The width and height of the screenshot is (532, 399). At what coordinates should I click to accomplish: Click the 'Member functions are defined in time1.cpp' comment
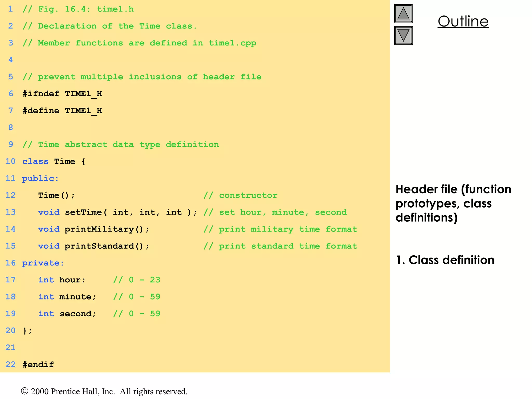(139, 43)
